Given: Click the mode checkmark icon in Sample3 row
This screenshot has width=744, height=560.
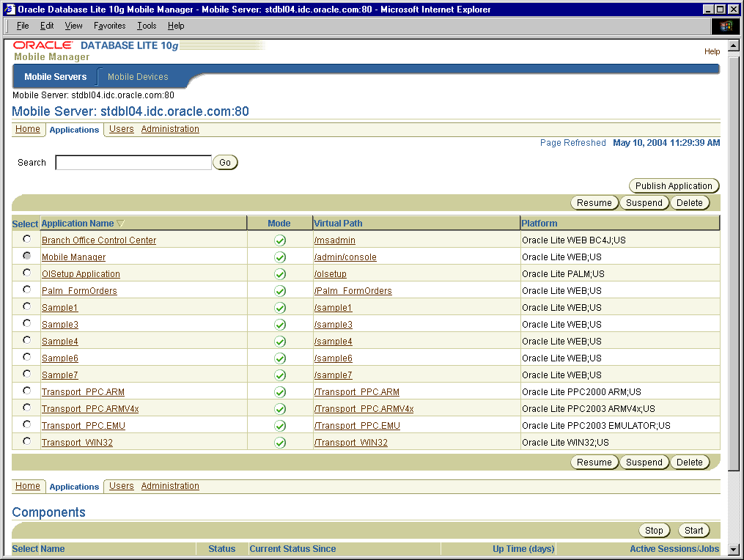Looking at the screenshot, I should [x=280, y=325].
